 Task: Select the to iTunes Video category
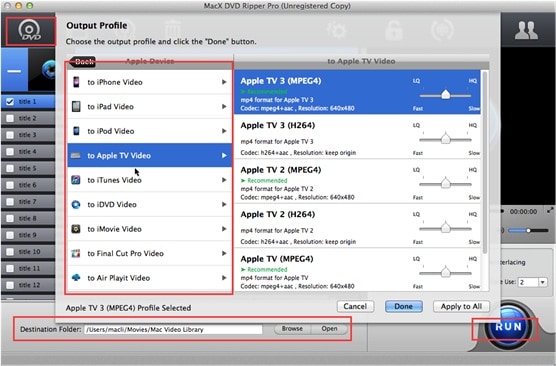tap(149, 180)
